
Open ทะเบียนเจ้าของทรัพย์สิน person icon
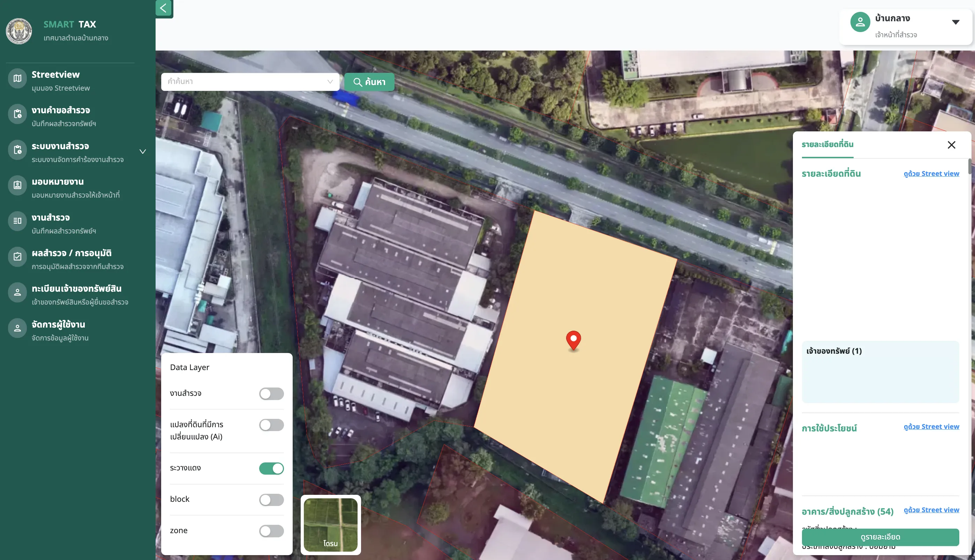coord(17,293)
